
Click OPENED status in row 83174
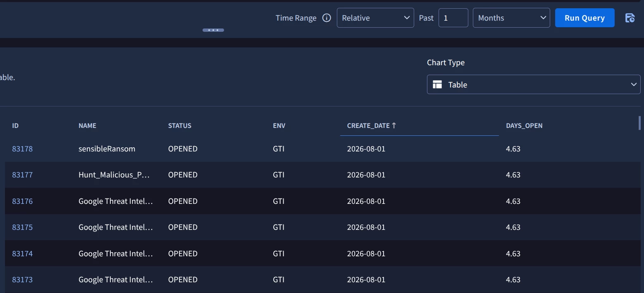coord(183,253)
